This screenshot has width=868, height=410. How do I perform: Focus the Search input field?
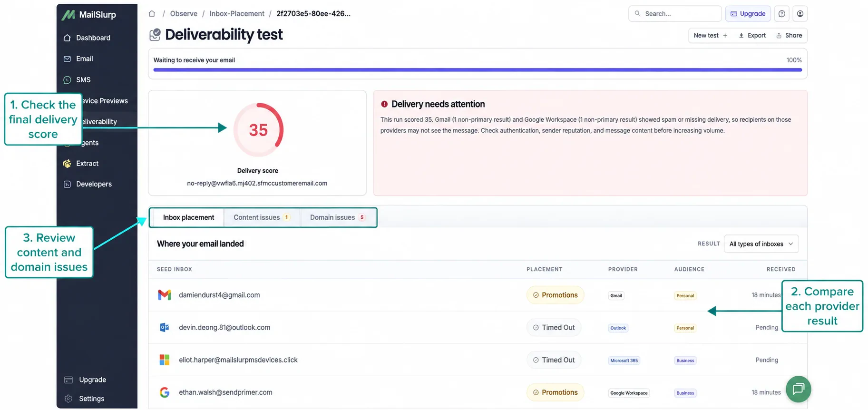point(675,14)
